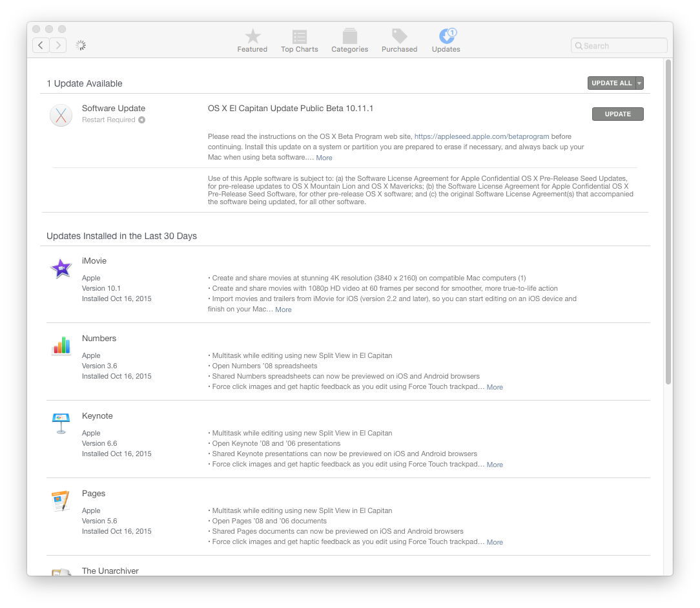Screen dimensions: 700x608
Task: Click 'Version 3.6' under Numbers
Action: point(99,366)
